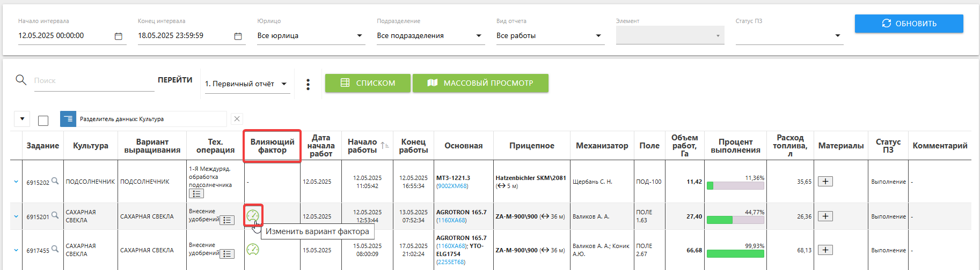Add materials for task 6915201 row

click(825, 216)
